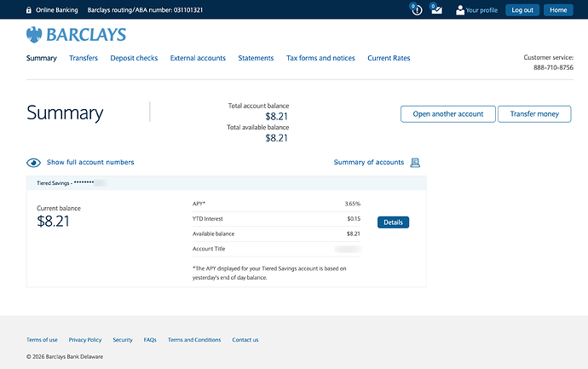Click Open another account button
588x369 pixels.
pyautogui.click(x=448, y=114)
